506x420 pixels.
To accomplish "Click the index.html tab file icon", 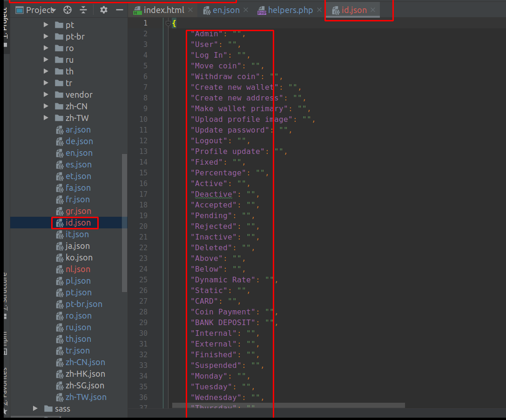I will 137,10.
